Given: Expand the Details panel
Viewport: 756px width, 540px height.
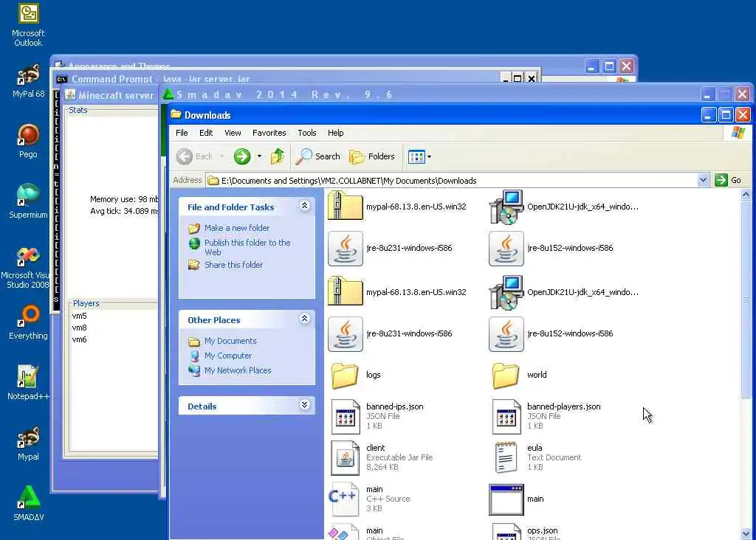Looking at the screenshot, I should [x=304, y=405].
